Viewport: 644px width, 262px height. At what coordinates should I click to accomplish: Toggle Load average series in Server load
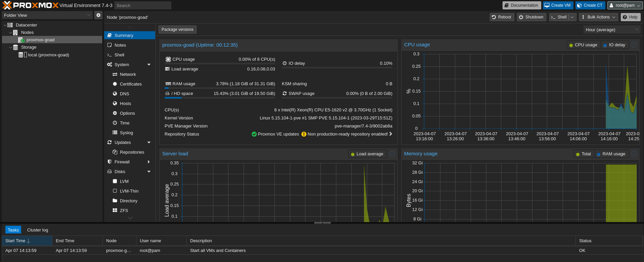(x=367, y=154)
